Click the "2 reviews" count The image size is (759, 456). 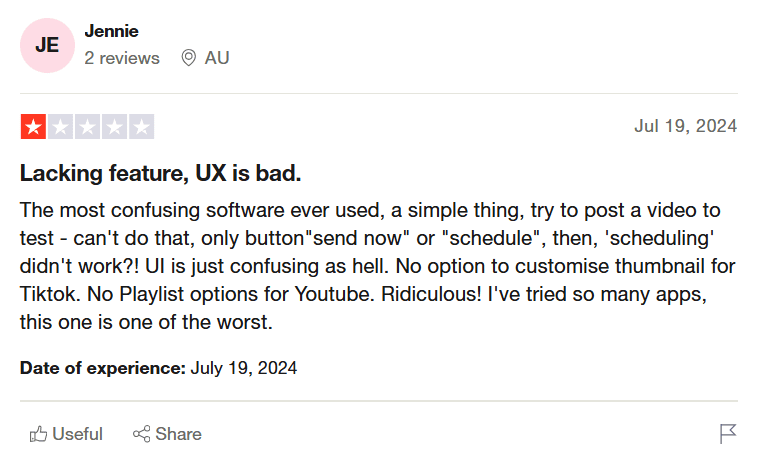pos(122,58)
